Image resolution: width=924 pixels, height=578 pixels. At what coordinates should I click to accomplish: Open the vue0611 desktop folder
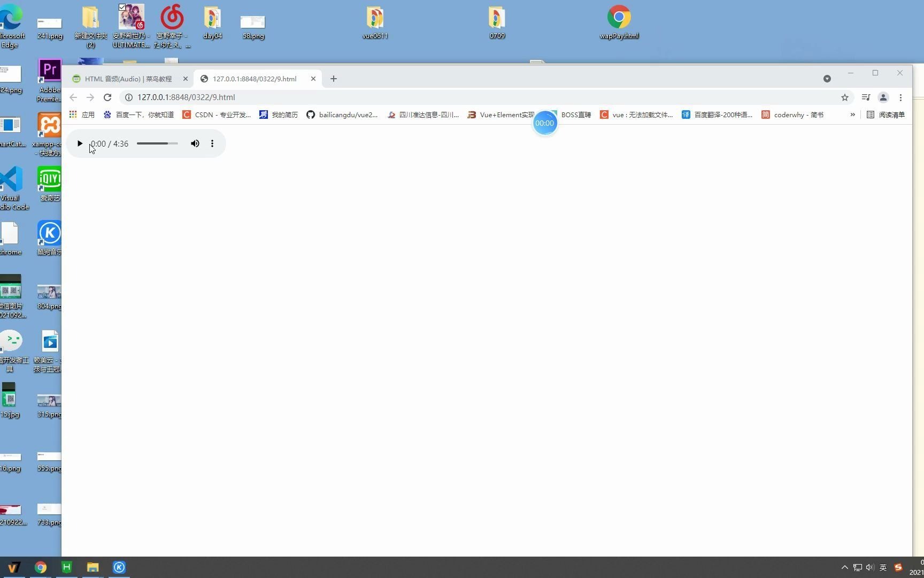[375, 22]
